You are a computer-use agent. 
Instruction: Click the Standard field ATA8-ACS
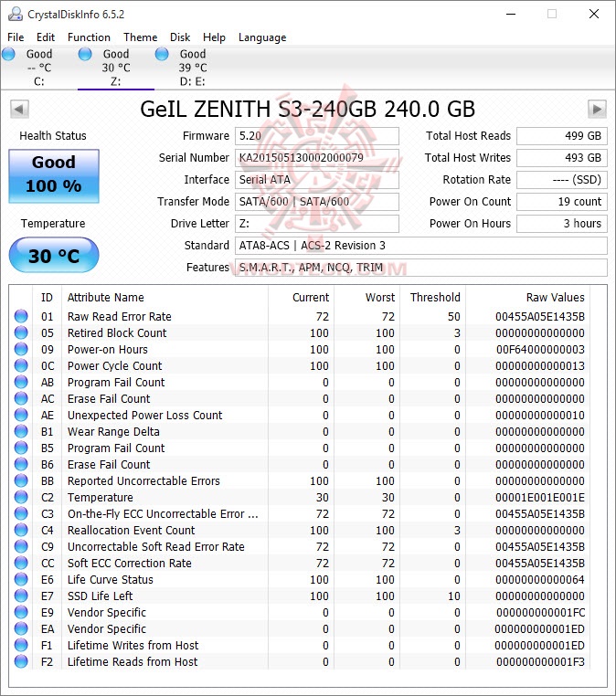pyautogui.click(x=420, y=246)
